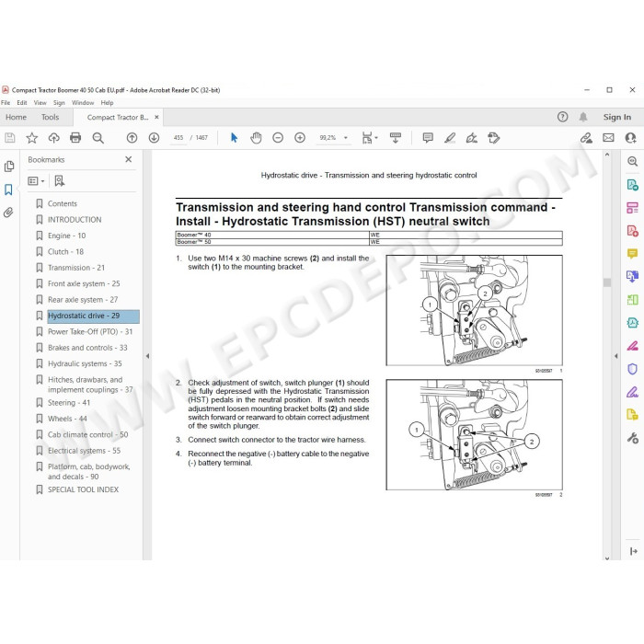Viewport: 644px width, 644px height.
Task: Click the stamp tool icon in toolbar
Action: (x=494, y=138)
